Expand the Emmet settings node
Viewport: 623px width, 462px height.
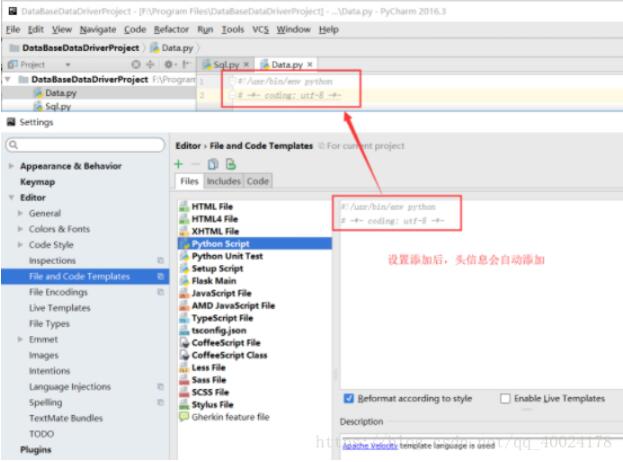[20, 339]
